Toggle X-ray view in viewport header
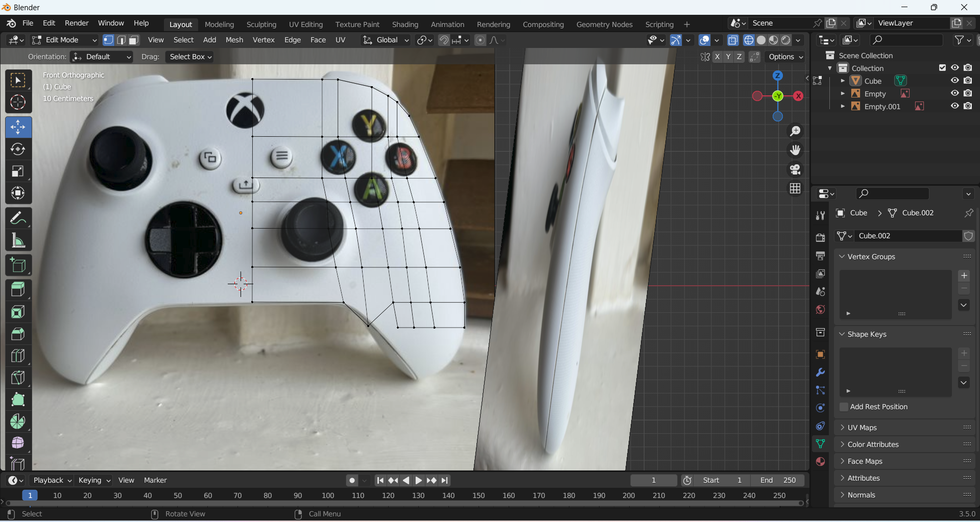 click(x=733, y=40)
